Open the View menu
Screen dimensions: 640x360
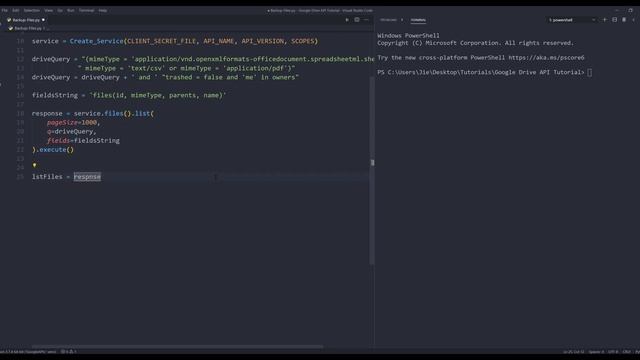pos(49,10)
